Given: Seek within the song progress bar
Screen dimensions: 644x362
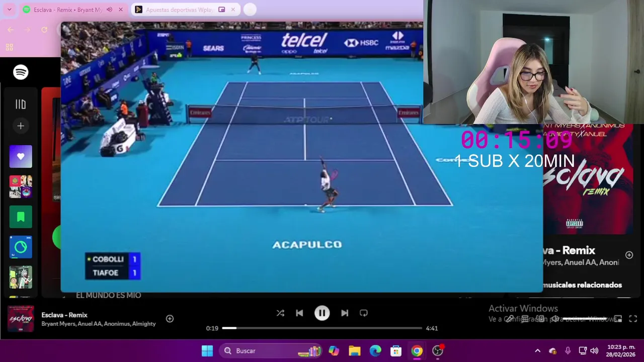Looking at the screenshot, I should (322, 328).
